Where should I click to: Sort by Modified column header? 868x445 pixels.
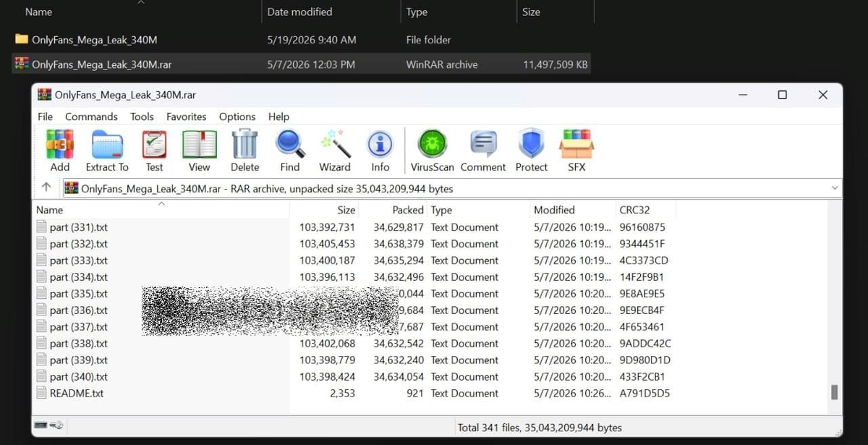click(x=571, y=210)
